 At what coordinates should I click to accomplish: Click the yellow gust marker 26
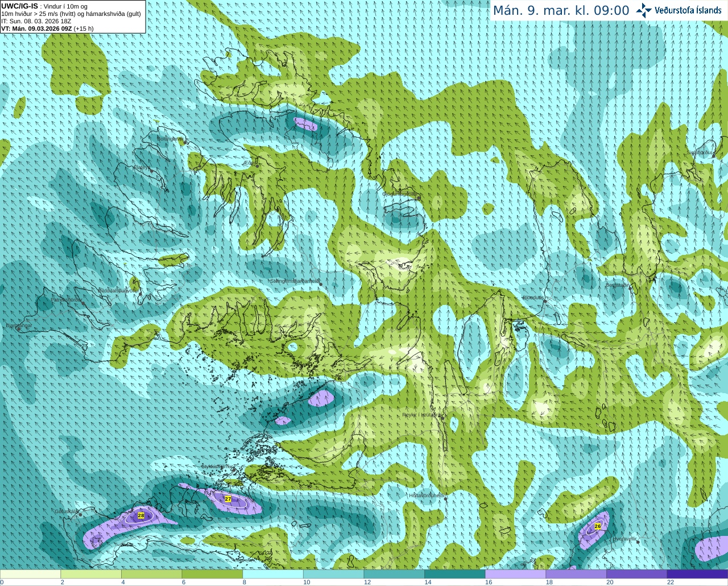point(598,526)
